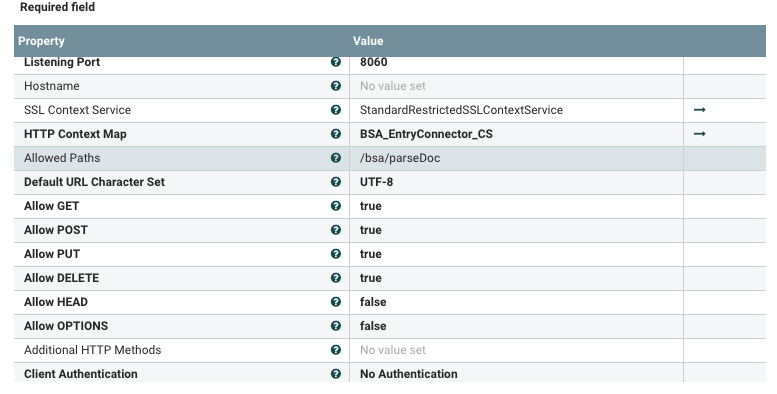Edit the UTF-8 character set value
This screenshot has width=777, height=394.
tap(516, 182)
